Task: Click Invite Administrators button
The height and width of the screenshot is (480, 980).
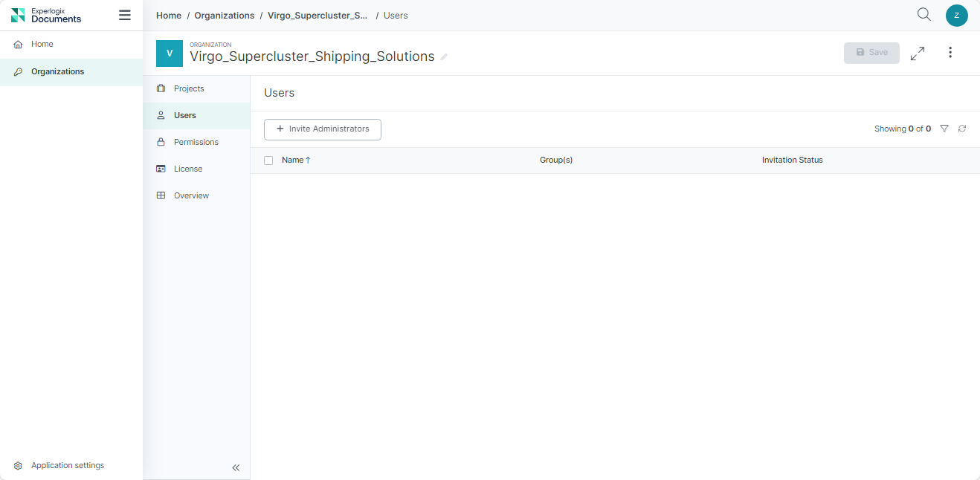Action: pos(323,129)
